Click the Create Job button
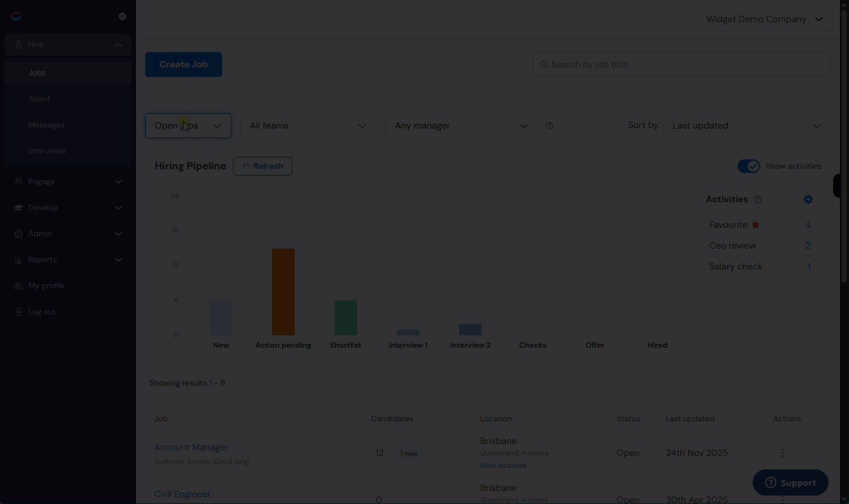This screenshot has width=849, height=504. click(184, 65)
